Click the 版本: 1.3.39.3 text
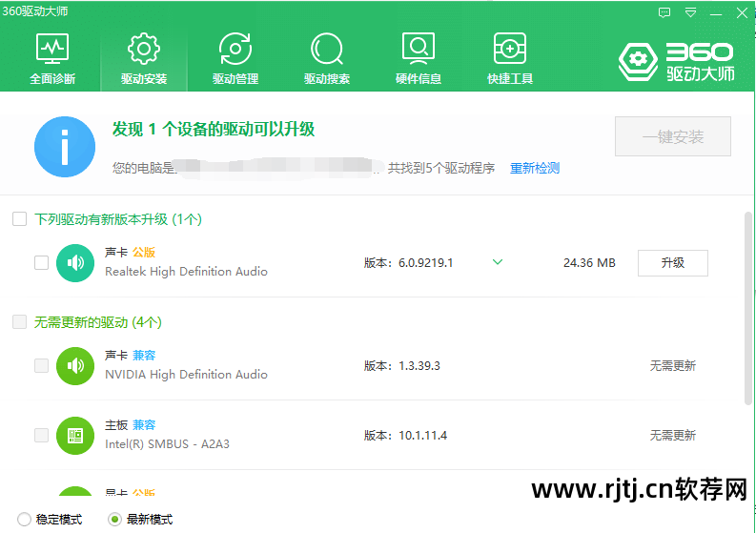Image resolution: width=756 pixels, height=533 pixels. point(402,366)
